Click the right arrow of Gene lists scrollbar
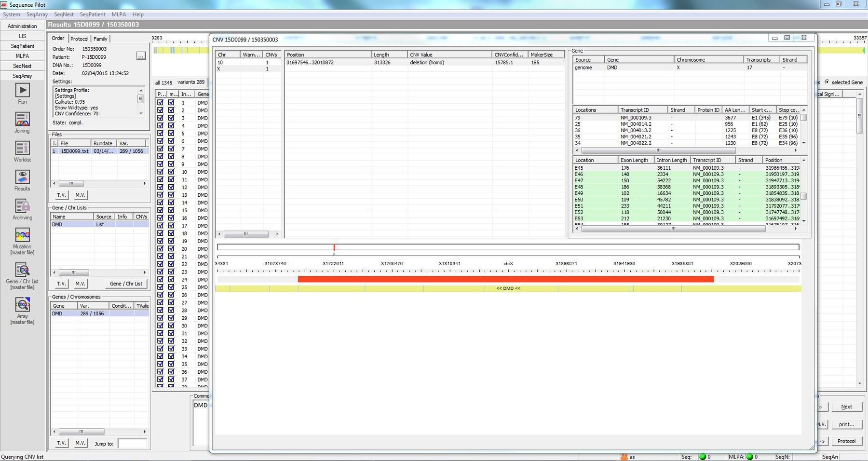This screenshot has width=868, height=461. click(x=144, y=272)
